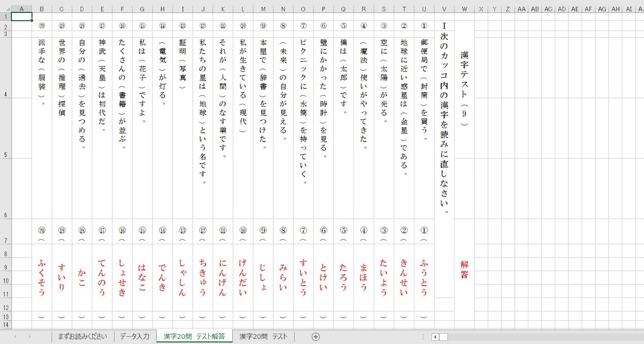Click the answer cell にんげん
This screenshot has width=644, height=344.
click(x=223, y=277)
